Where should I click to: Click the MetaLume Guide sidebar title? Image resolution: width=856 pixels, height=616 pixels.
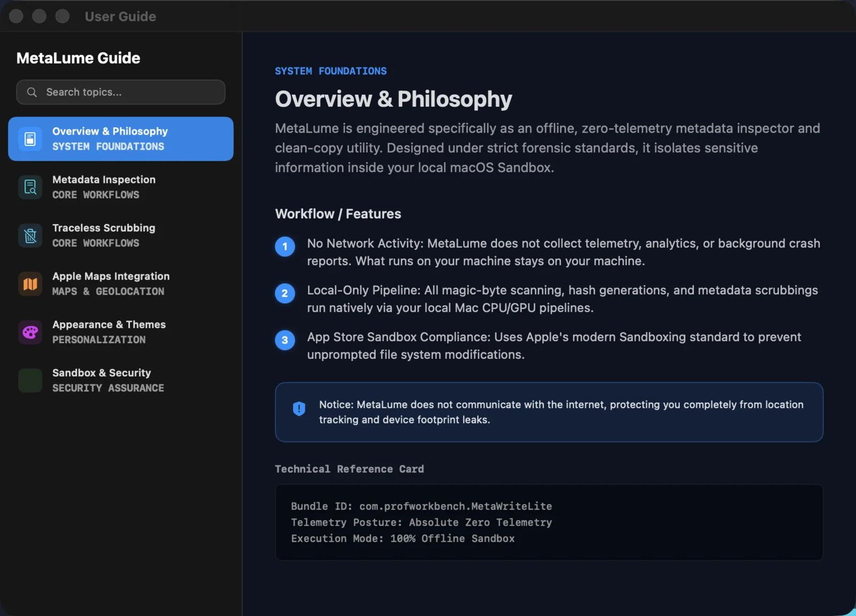[x=78, y=58]
